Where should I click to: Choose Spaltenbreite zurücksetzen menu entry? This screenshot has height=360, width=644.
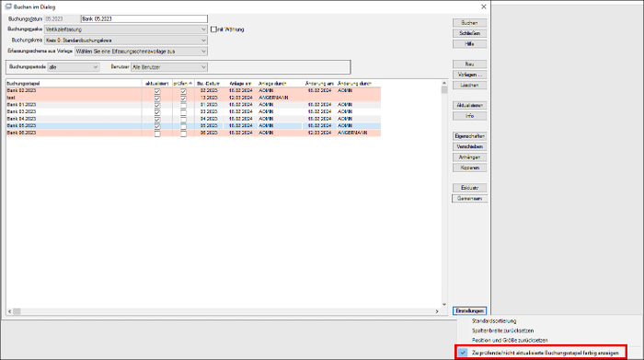tap(502, 331)
